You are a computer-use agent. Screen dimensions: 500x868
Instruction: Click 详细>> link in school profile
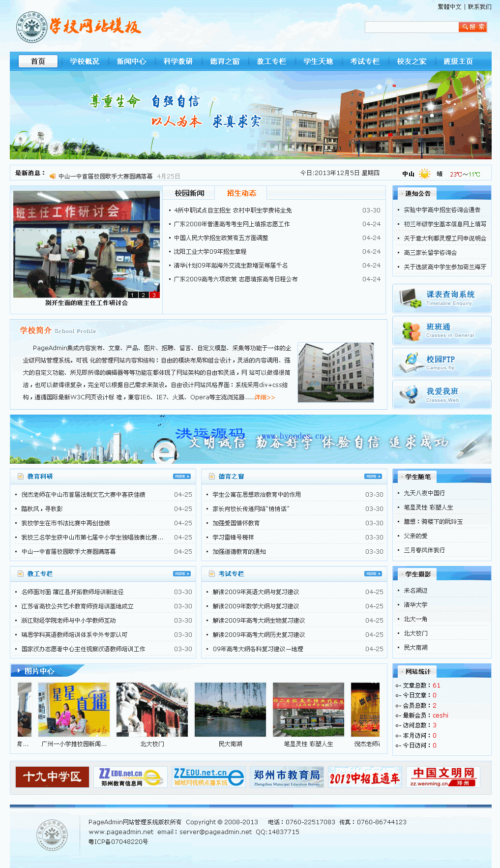point(265,397)
